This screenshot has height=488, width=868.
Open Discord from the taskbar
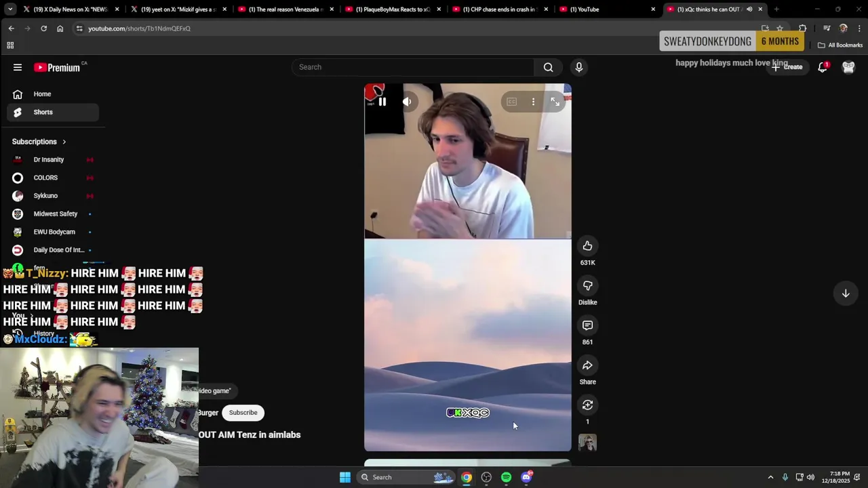526,477
